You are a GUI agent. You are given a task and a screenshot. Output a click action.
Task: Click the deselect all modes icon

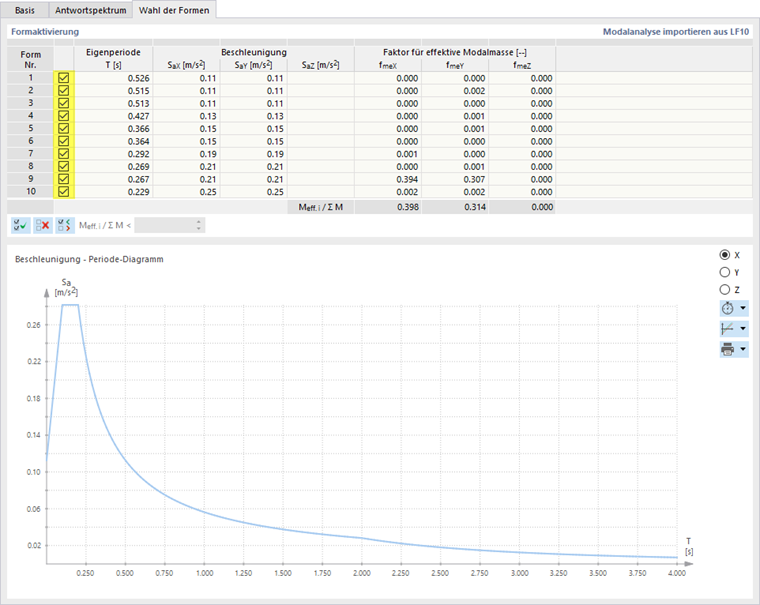43,225
